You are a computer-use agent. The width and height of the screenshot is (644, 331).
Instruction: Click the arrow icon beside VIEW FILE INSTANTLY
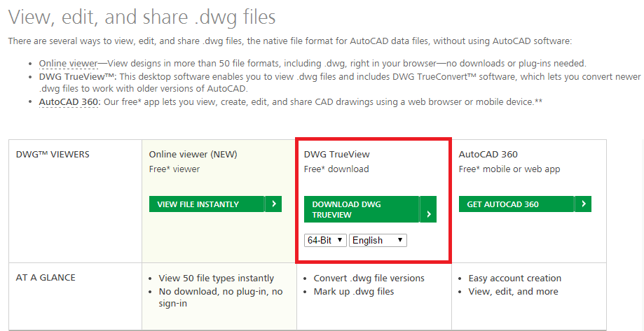coord(273,204)
